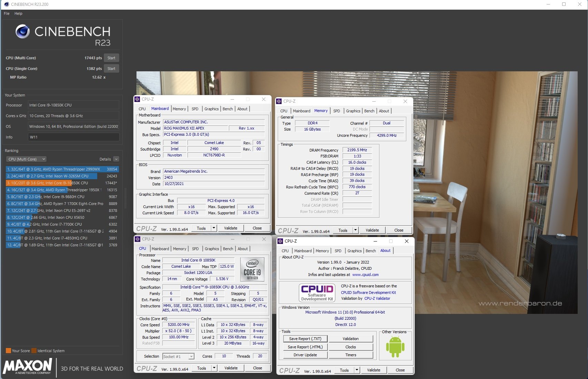Click the CPU-Z Mainboard window title icon
Viewport: 588px width, 379px height.
point(138,99)
